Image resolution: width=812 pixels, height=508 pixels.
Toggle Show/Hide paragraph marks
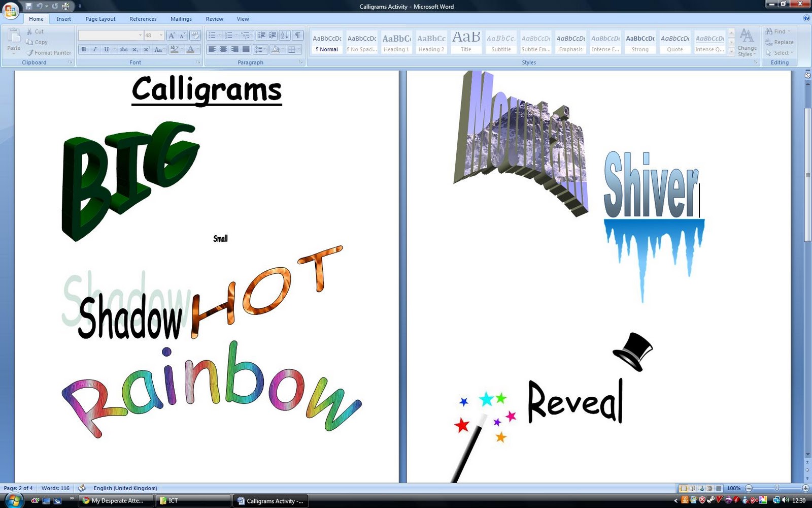297,35
